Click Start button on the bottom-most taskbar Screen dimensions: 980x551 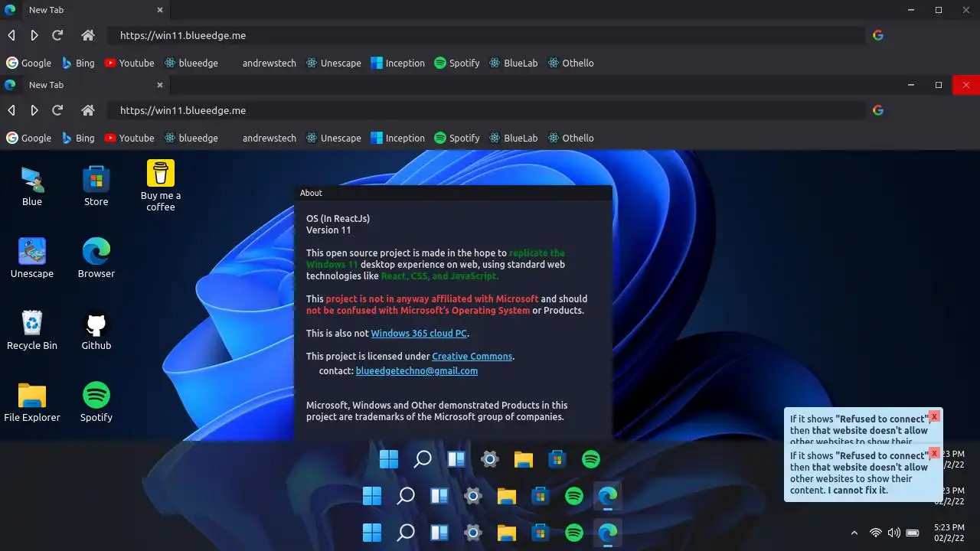click(x=372, y=532)
